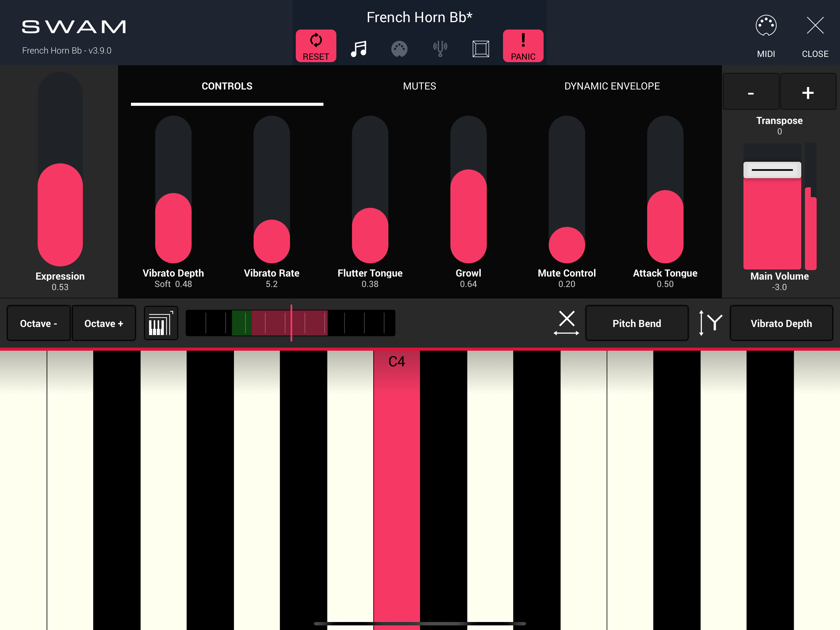Image resolution: width=840 pixels, height=630 pixels.
Task: Click the Expression value 0.53
Action: (x=60, y=287)
